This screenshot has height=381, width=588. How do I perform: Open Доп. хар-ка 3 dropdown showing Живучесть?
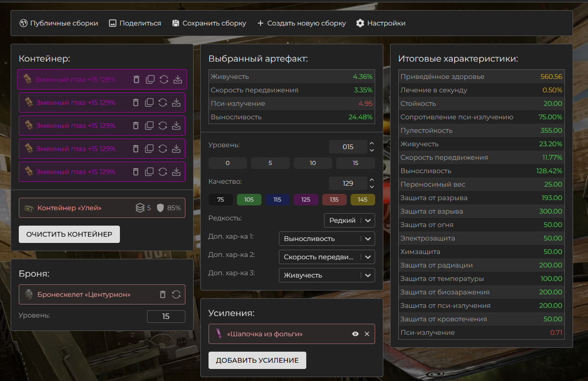click(327, 275)
